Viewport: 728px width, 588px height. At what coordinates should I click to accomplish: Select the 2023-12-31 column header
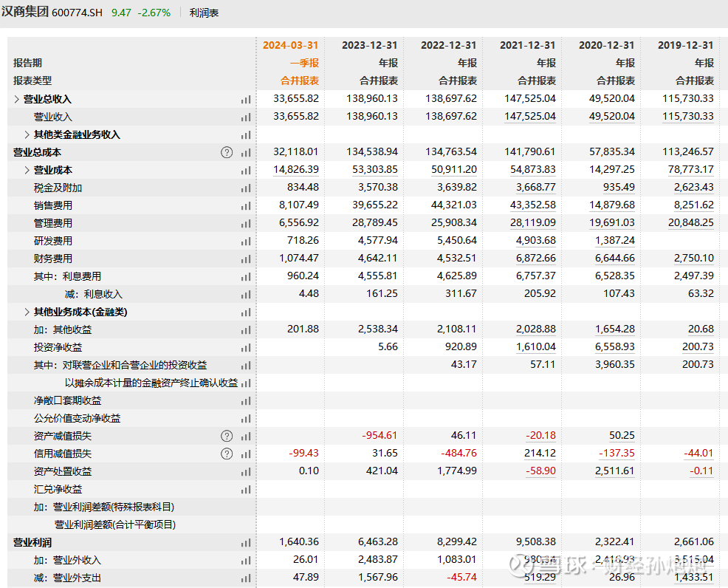click(370, 45)
